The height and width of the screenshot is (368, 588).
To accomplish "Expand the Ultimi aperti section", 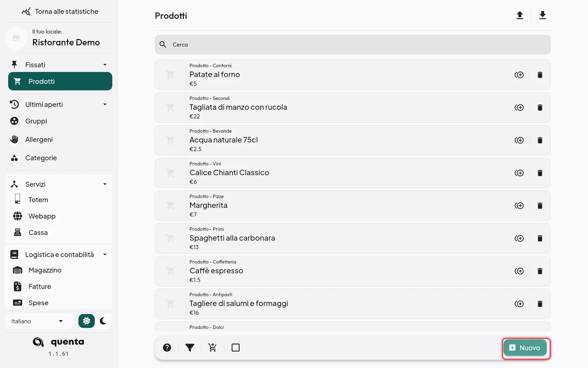I will coord(105,105).
